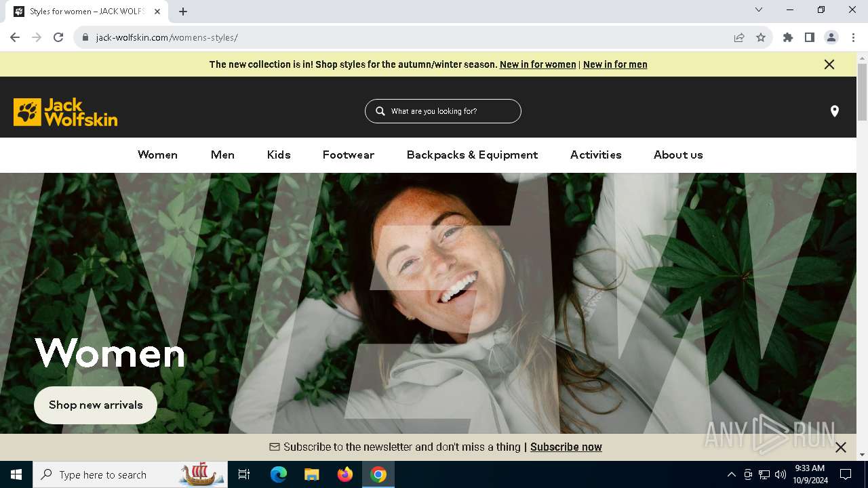The image size is (868, 488).
Task: Open the Windows notification center
Action: [x=846, y=474]
